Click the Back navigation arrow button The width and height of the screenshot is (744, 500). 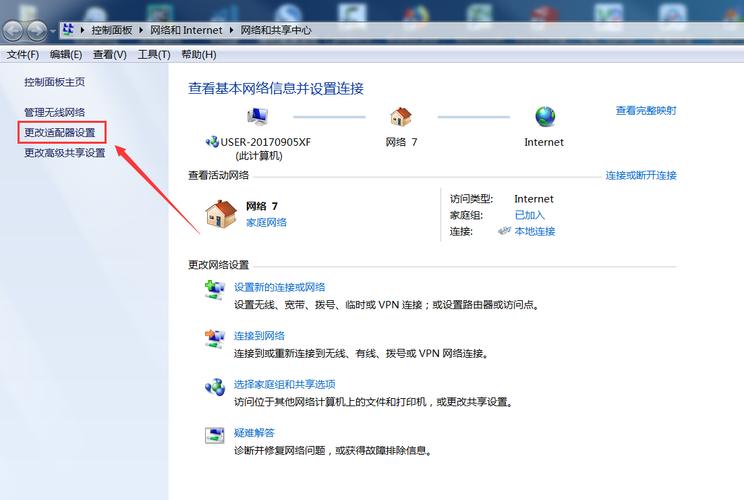click(x=13, y=31)
